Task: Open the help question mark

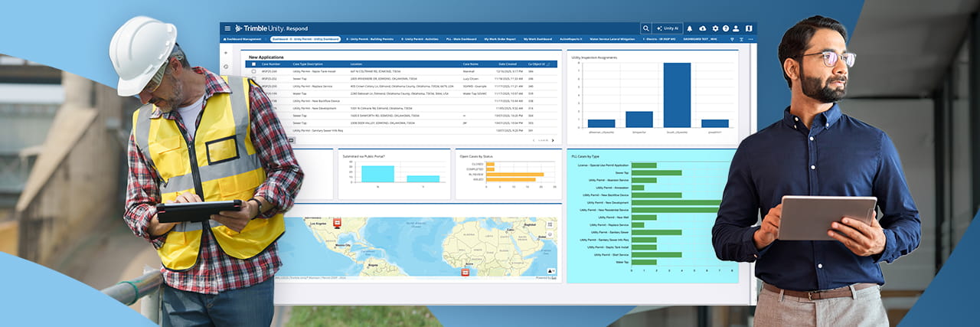Action: coord(726,28)
